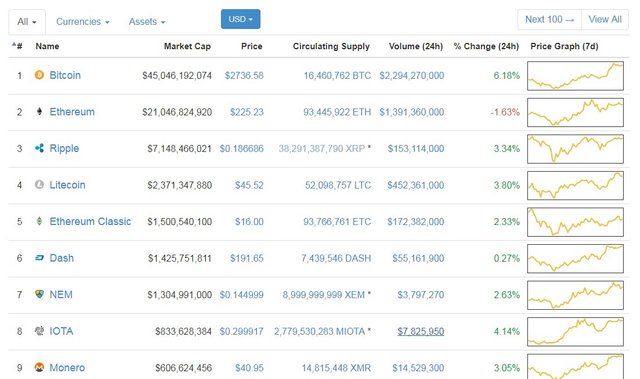
Task: Click Ethereum volume $1,391,360,000
Action: point(411,112)
